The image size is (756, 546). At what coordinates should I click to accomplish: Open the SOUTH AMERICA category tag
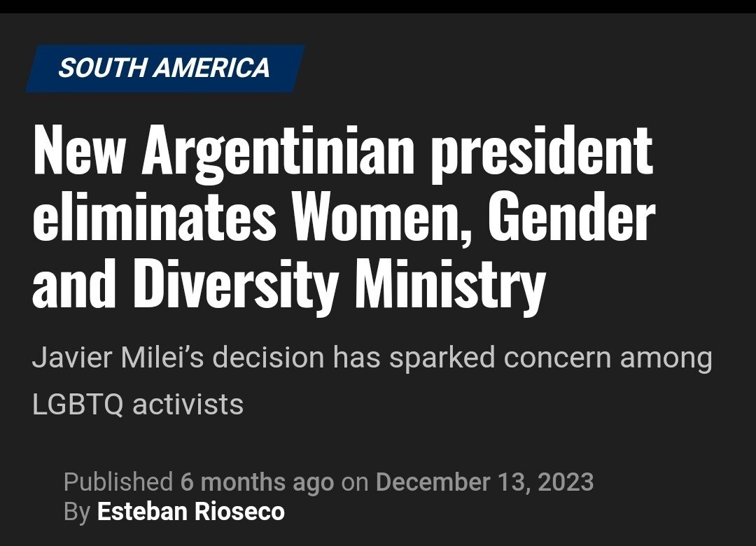pos(164,68)
